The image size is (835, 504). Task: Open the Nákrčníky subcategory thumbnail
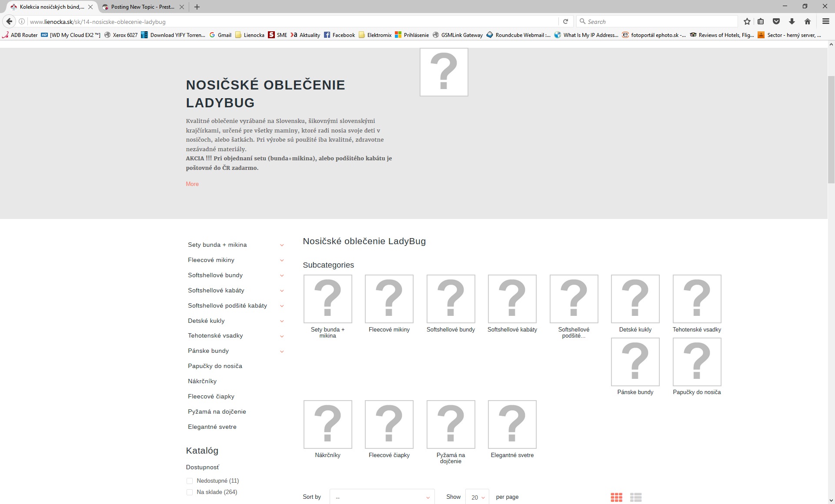point(327,424)
